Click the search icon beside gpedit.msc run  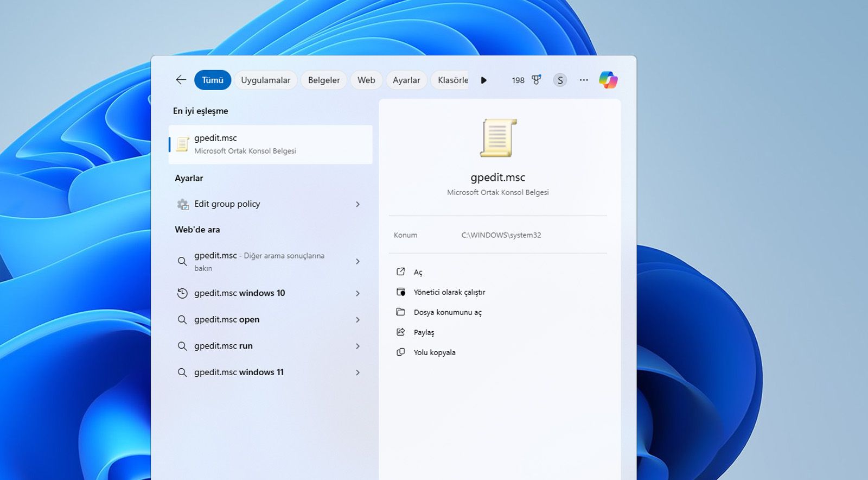click(182, 346)
